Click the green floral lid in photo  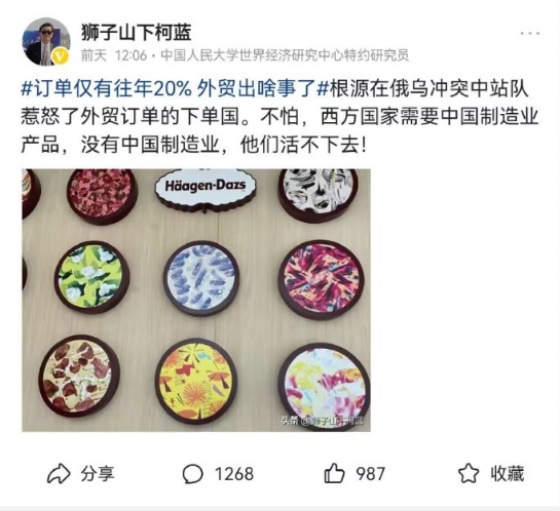(92, 277)
